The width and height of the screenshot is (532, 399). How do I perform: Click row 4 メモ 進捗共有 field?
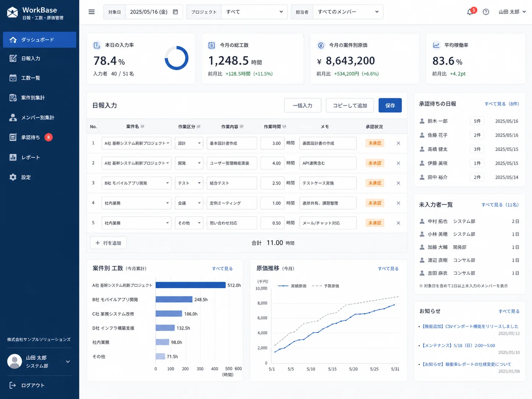pyautogui.click(x=328, y=203)
